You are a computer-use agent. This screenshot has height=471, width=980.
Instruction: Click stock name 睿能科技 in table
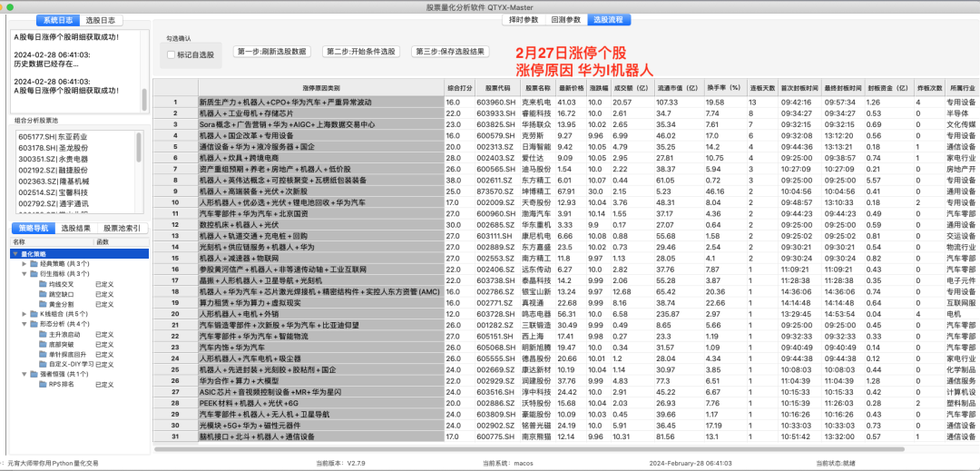(x=538, y=113)
